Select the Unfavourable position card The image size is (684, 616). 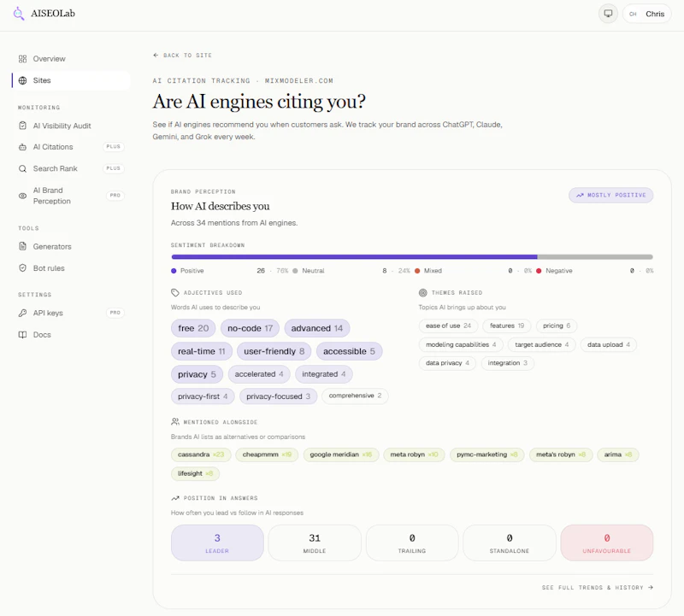[x=607, y=543]
